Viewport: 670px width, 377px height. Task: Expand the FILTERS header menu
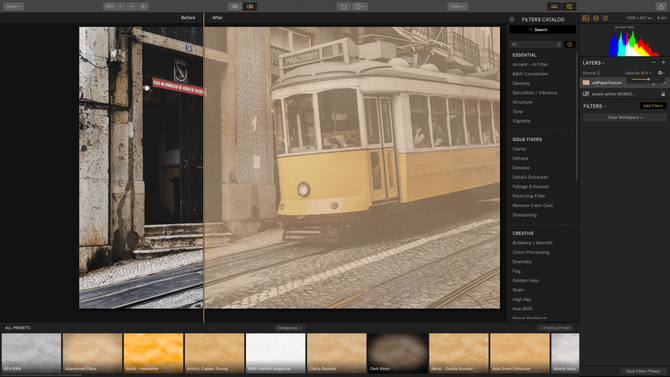pos(594,106)
